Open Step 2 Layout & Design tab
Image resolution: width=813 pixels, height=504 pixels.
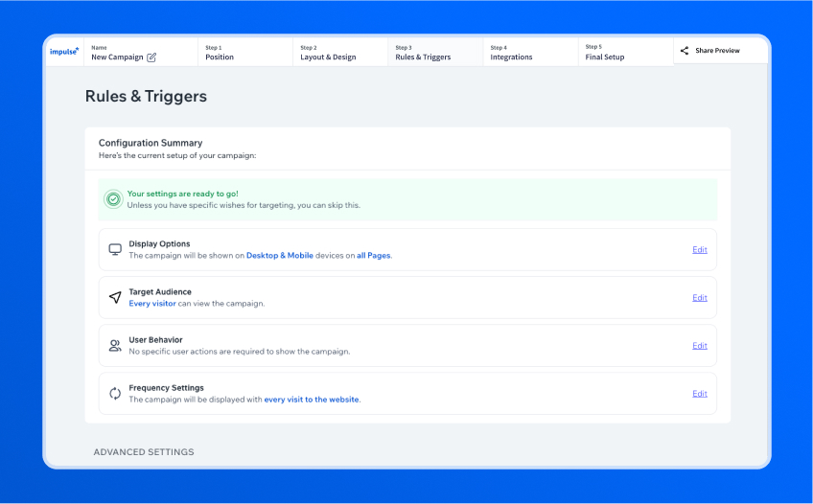(x=340, y=52)
